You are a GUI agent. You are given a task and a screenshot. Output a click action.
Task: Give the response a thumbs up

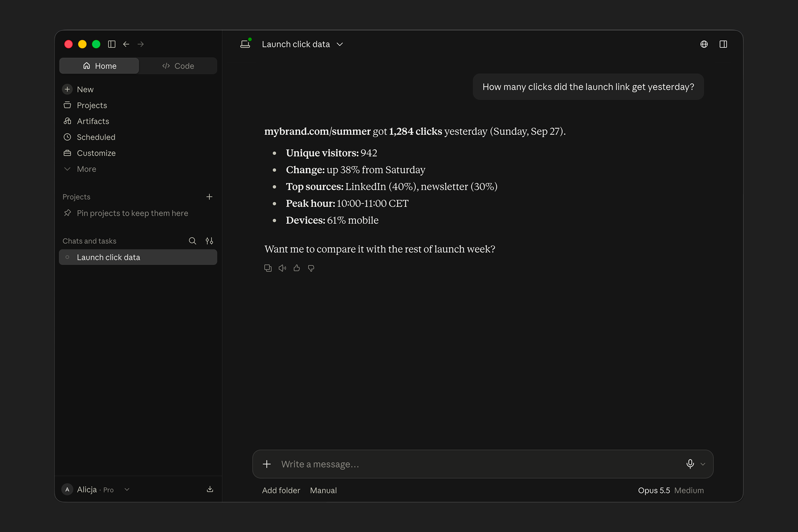297,268
